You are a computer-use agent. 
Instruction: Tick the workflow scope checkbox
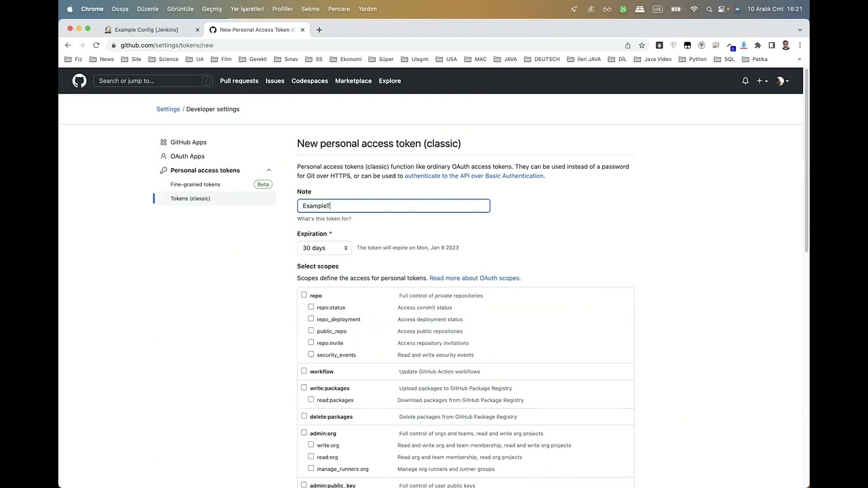(304, 371)
